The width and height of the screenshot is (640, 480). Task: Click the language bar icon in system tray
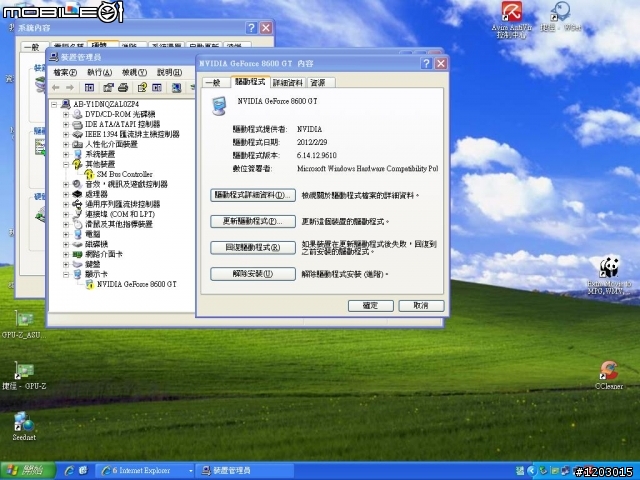[520, 471]
